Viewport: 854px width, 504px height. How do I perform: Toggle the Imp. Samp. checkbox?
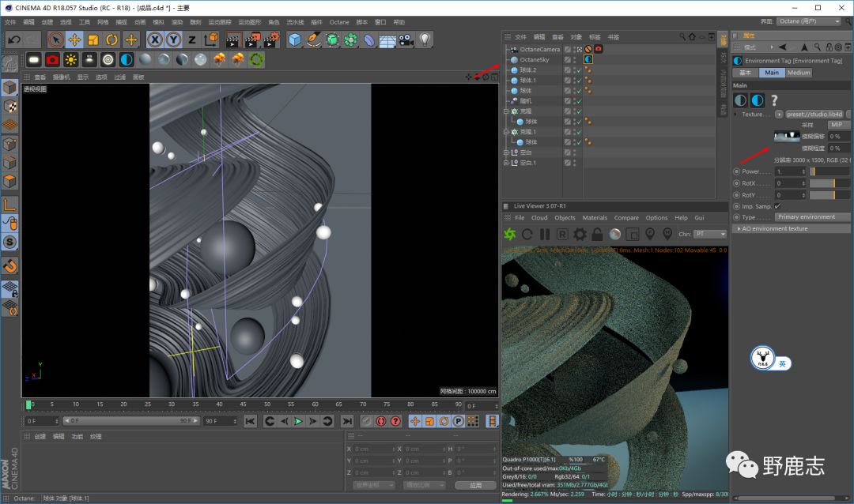click(x=777, y=206)
